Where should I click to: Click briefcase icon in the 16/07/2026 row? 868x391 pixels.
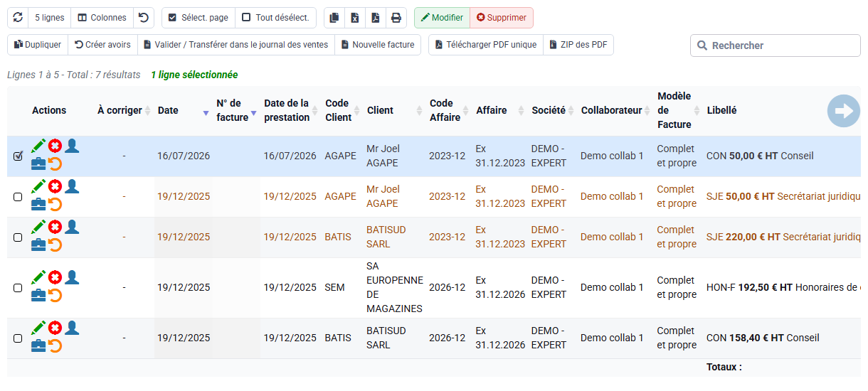tap(38, 164)
